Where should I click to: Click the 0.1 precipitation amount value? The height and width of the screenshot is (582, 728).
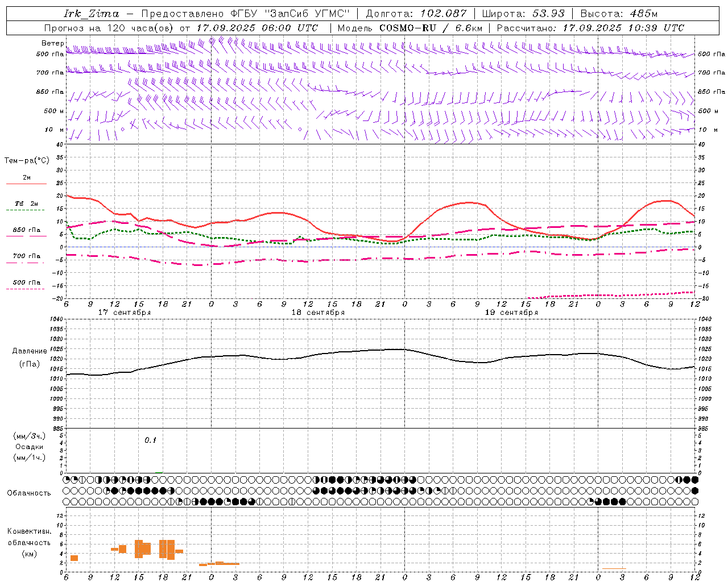click(x=150, y=440)
